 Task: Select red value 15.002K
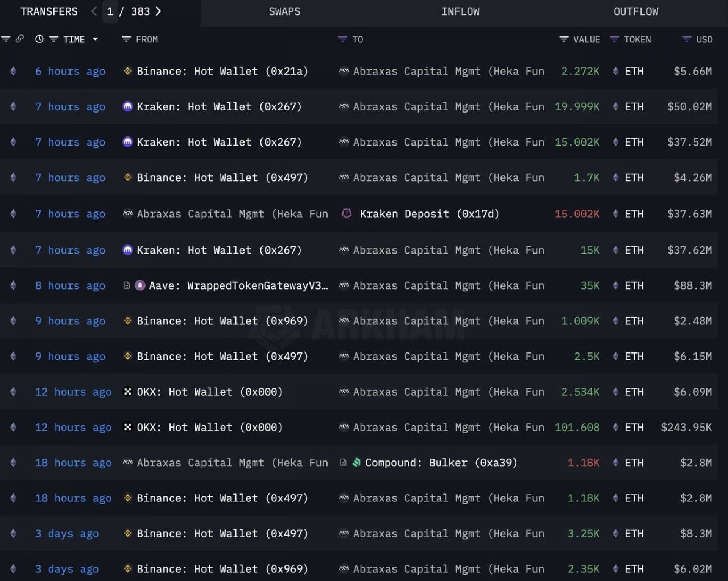tap(577, 214)
